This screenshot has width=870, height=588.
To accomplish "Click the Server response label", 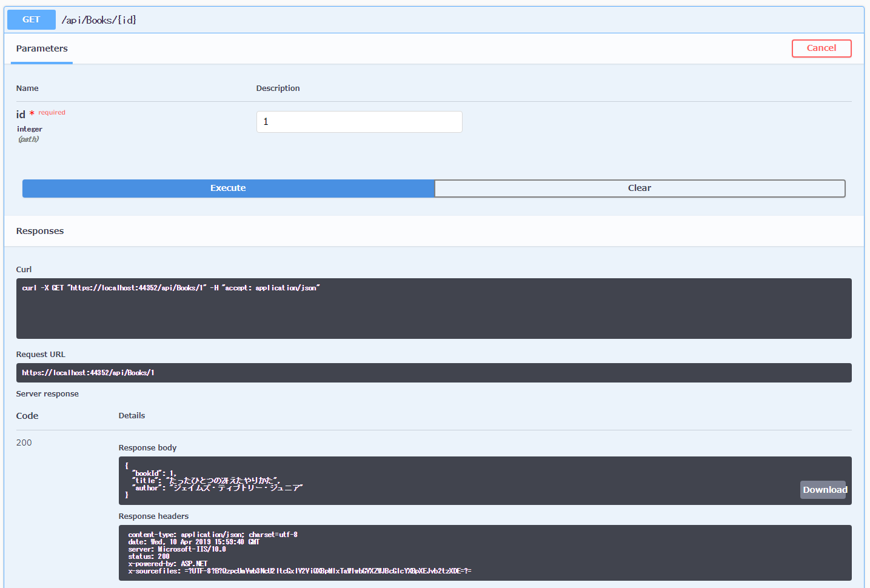I will pyautogui.click(x=47, y=394).
